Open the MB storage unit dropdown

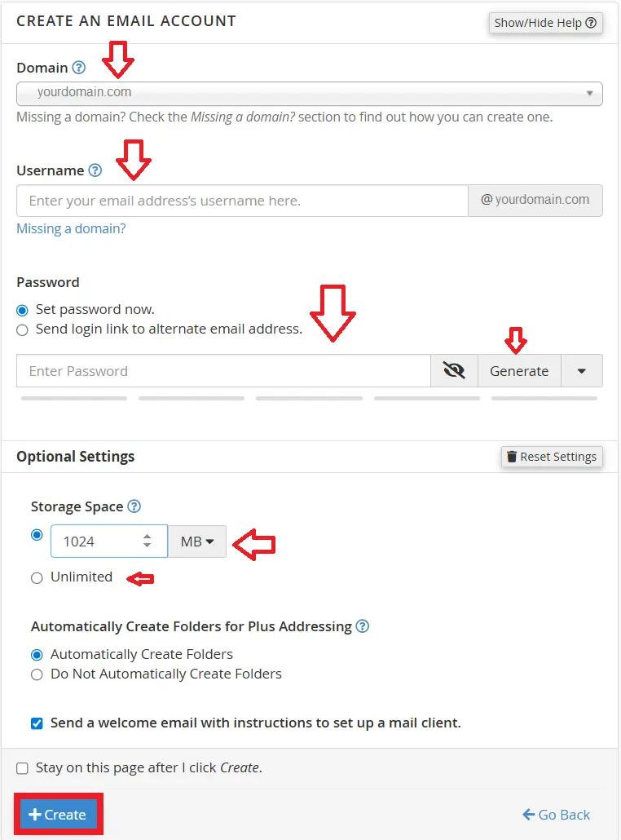[197, 542]
